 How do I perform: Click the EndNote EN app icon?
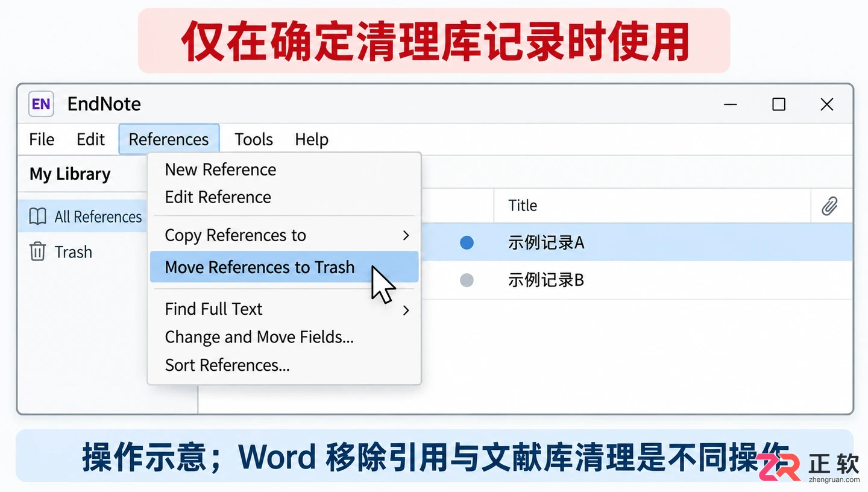click(41, 104)
